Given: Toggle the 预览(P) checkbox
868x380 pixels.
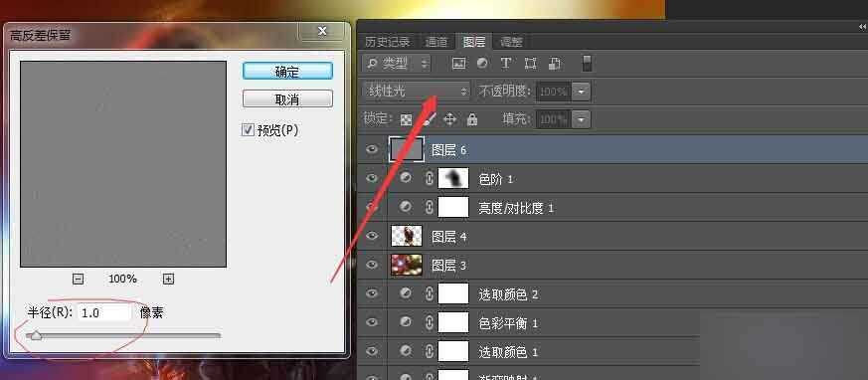Looking at the screenshot, I should pos(248,130).
